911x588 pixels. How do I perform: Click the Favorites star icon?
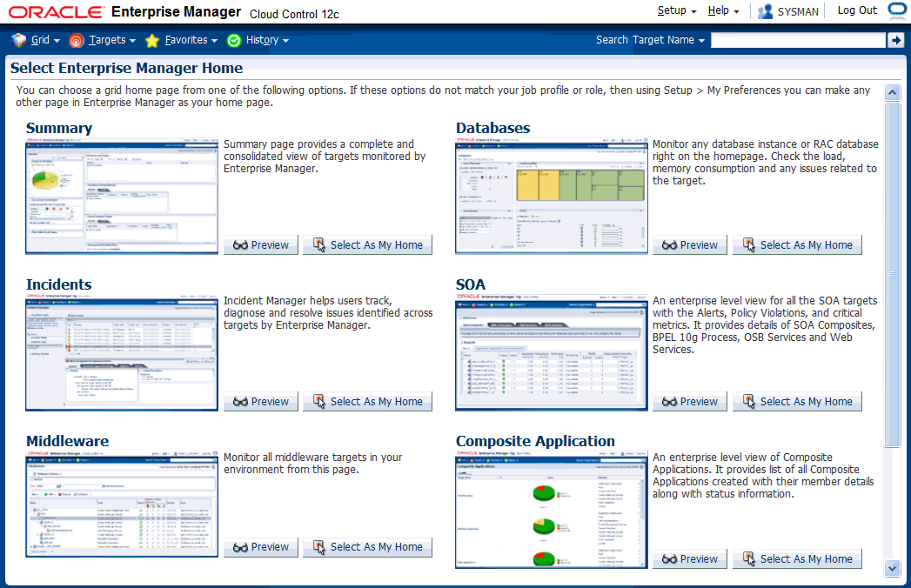[152, 40]
